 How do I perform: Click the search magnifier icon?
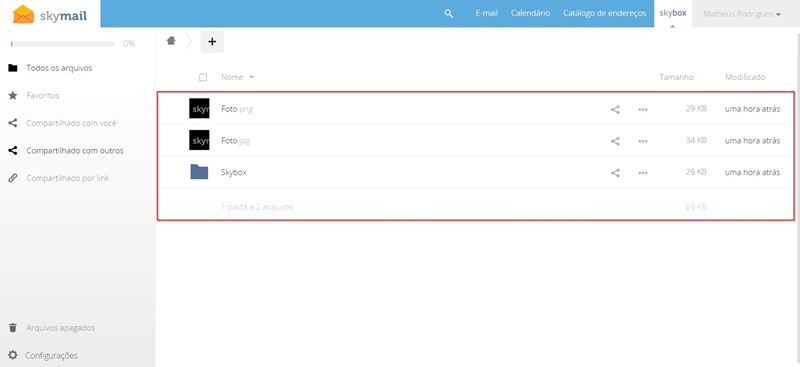click(x=448, y=14)
